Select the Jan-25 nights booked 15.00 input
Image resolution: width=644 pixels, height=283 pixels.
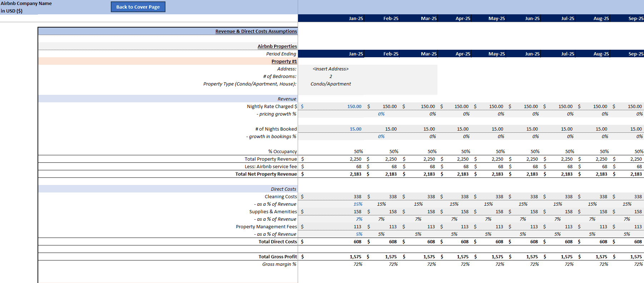coord(355,129)
